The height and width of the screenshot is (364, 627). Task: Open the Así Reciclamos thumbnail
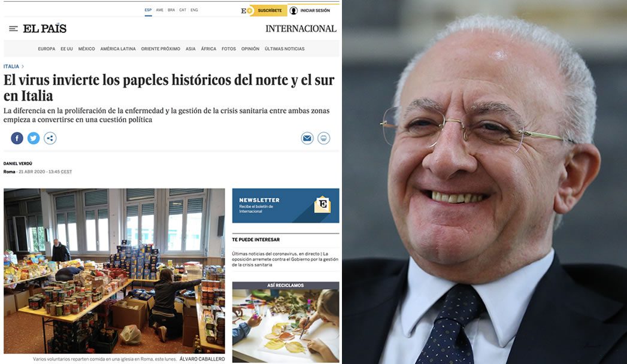(x=286, y=322)
